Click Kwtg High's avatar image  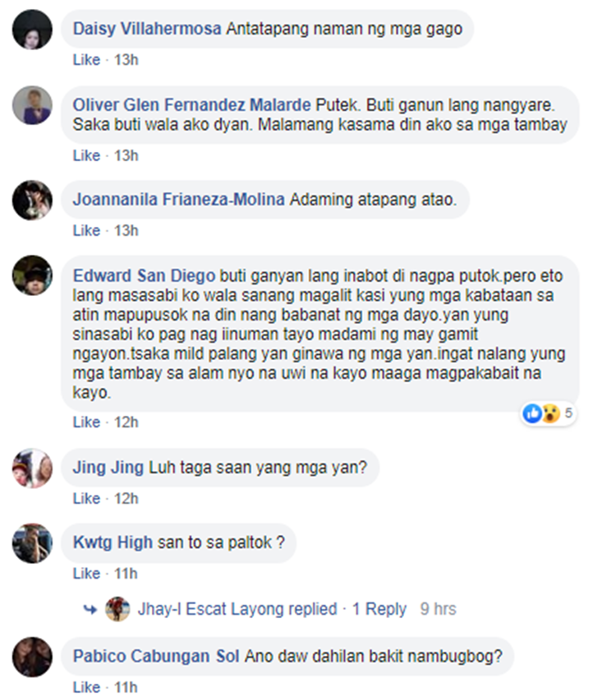(x=32, y=543)
